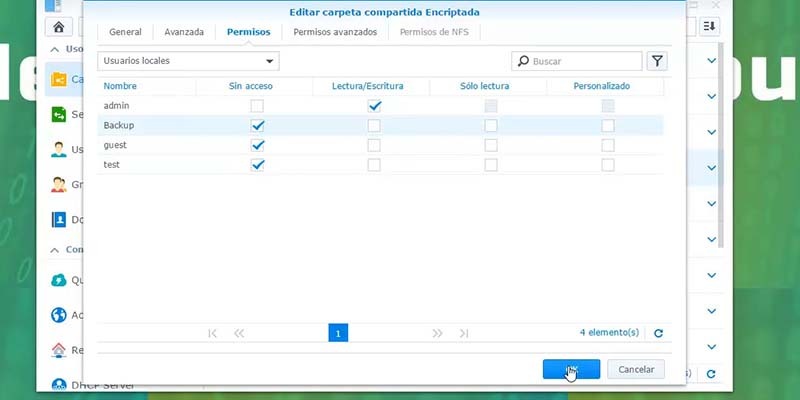Click in the Buscar search field
The image size is (800, 400).
(577, 61)
